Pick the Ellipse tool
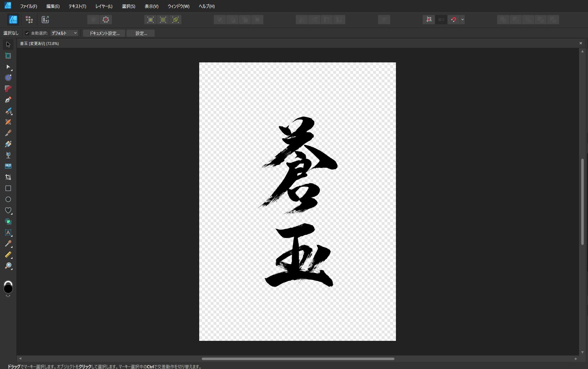This screenshot has height=369, width=588. click(x=8, y=199)
